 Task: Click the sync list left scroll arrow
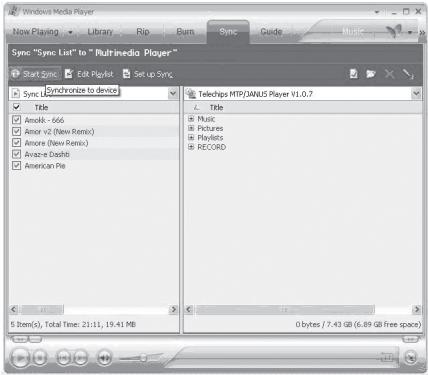coord(14,309)
